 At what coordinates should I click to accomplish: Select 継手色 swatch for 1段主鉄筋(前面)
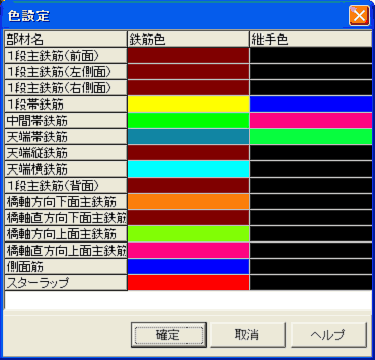click(311, 55)
